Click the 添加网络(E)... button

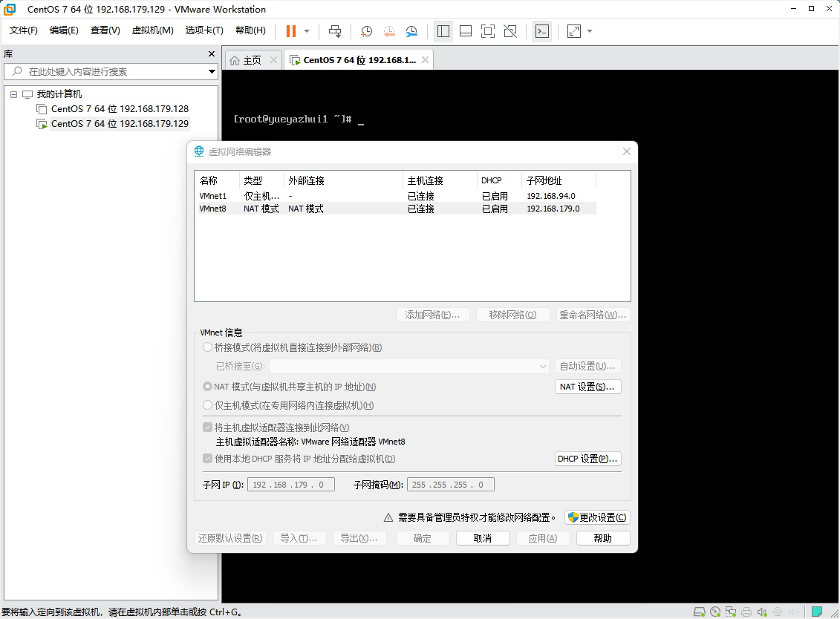click(x=433, y=315)
